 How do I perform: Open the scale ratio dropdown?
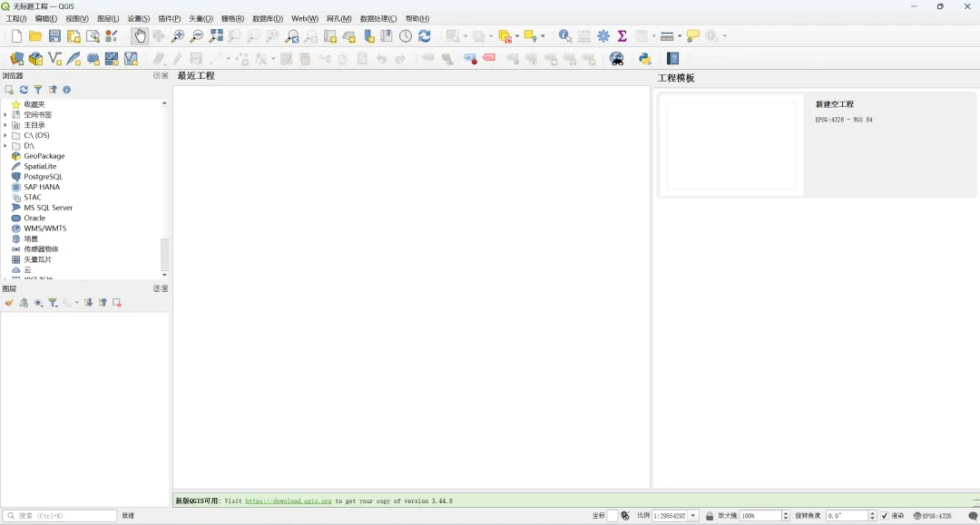693,516
